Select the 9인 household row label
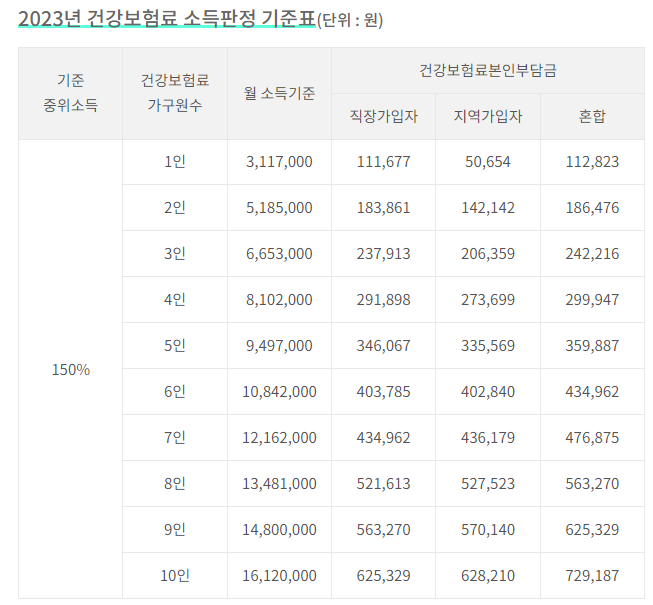 (175, 530)
